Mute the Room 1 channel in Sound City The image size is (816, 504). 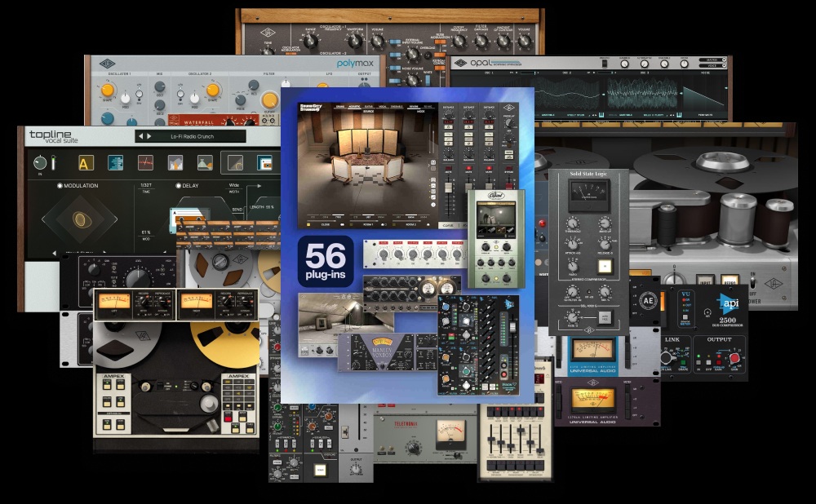tap(469, 170)
